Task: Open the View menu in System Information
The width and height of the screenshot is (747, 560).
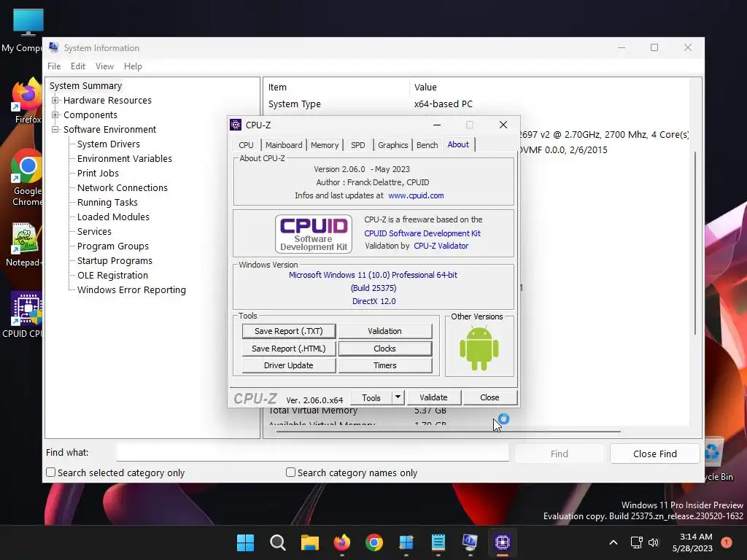Action: click(x=104, y=66)
